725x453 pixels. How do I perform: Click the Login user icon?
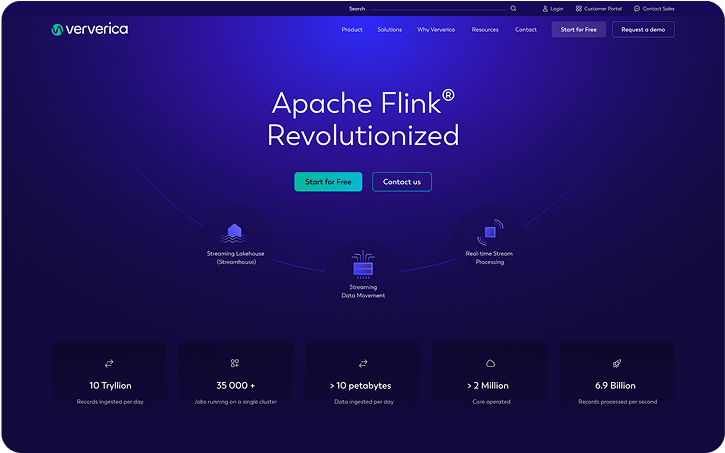coord(545,8)
